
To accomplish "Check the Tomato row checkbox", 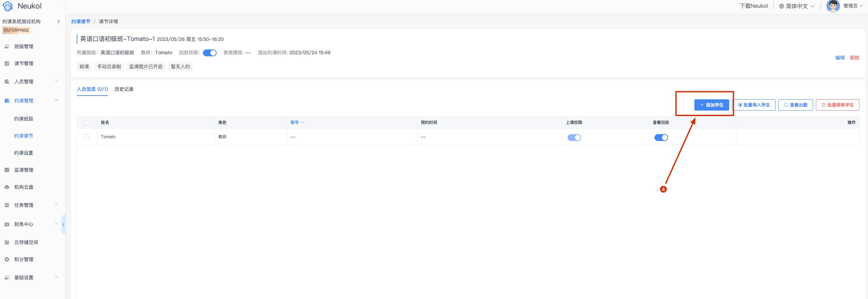I will pos(87,137).
